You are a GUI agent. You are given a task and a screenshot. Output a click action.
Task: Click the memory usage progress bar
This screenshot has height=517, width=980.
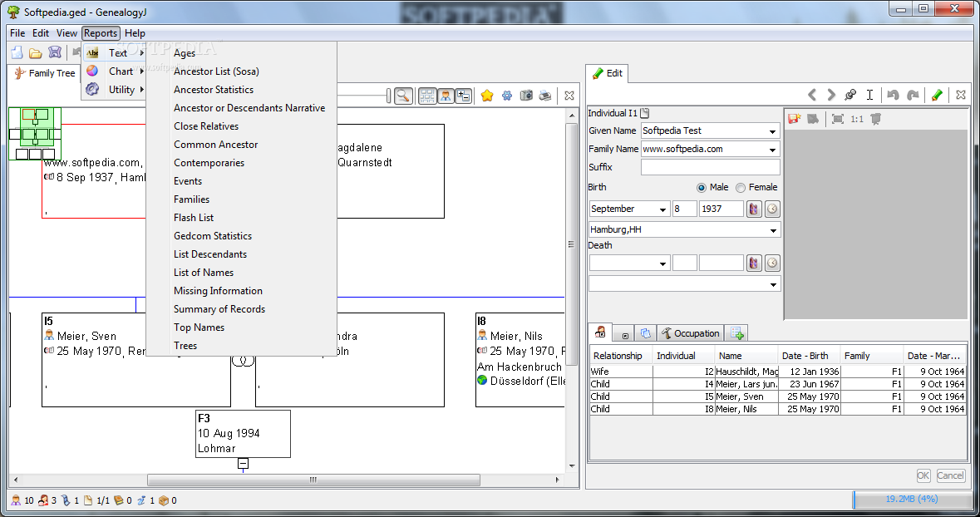911,500
